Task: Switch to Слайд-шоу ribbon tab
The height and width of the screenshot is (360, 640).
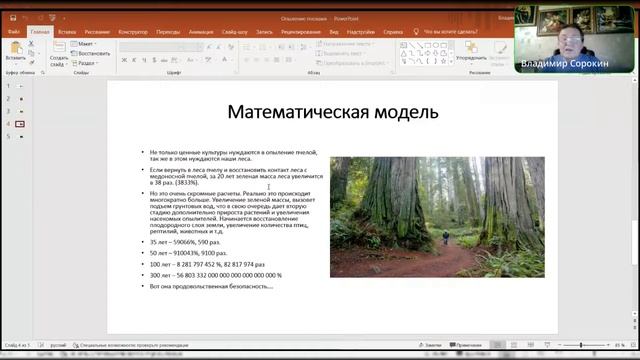Action: pos(235,32)
